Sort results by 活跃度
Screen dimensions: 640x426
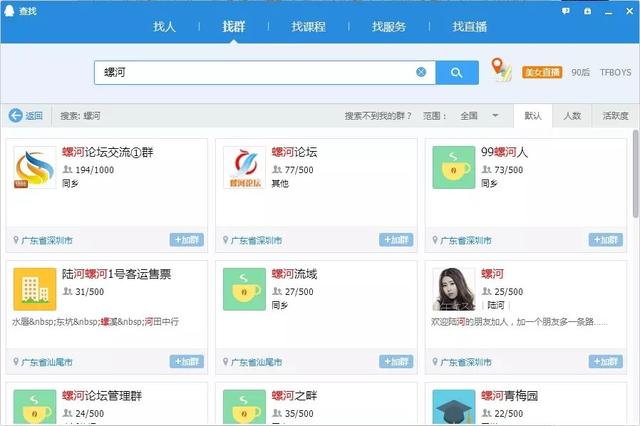[x=615, y=116]
